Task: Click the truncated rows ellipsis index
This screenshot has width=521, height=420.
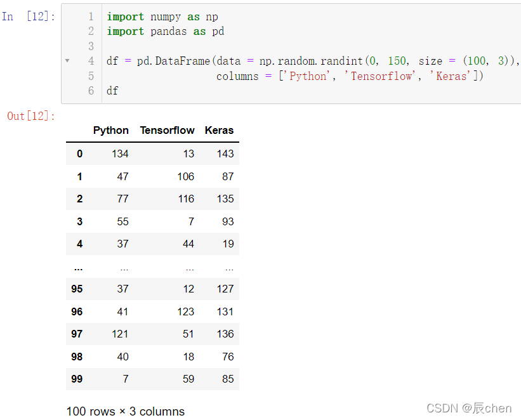Action: click(x=79, y=268)
